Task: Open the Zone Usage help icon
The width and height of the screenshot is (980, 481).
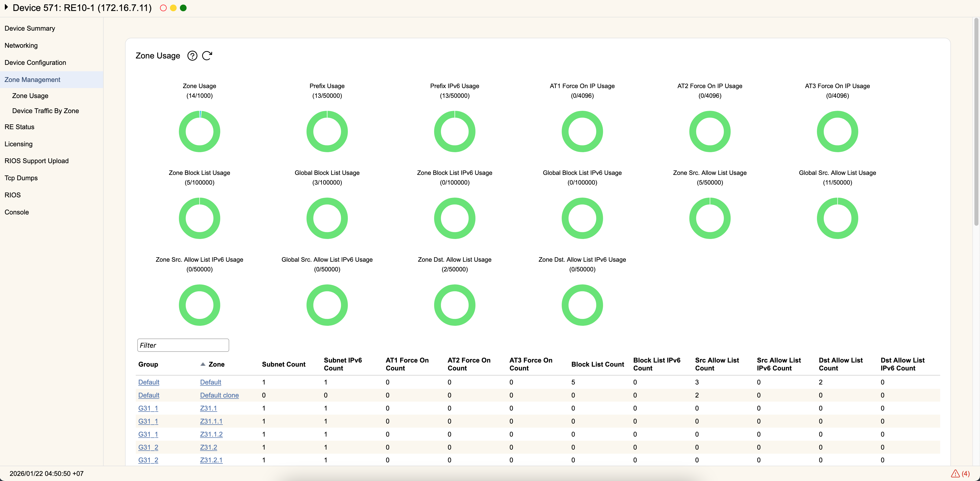Action: tap(192, 56)
